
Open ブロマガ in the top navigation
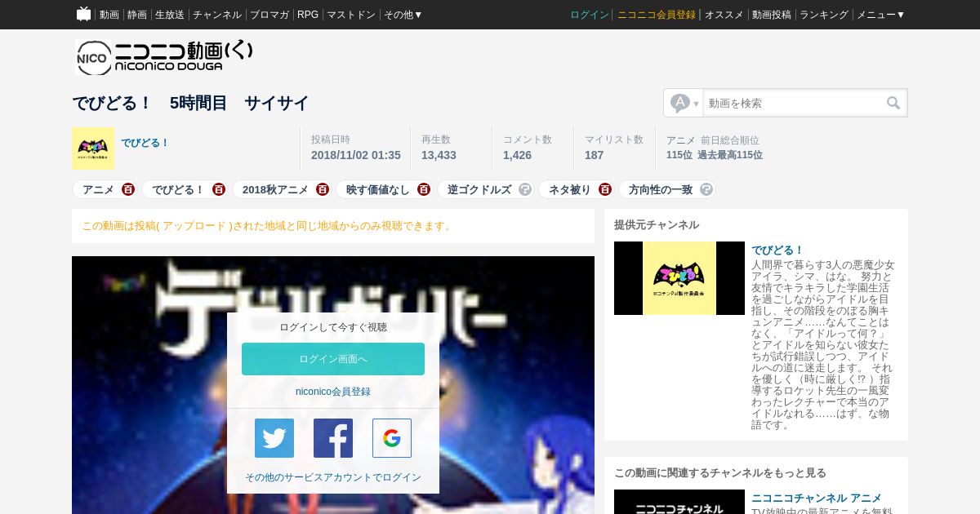pyautogui.click(x=269, y=15)
